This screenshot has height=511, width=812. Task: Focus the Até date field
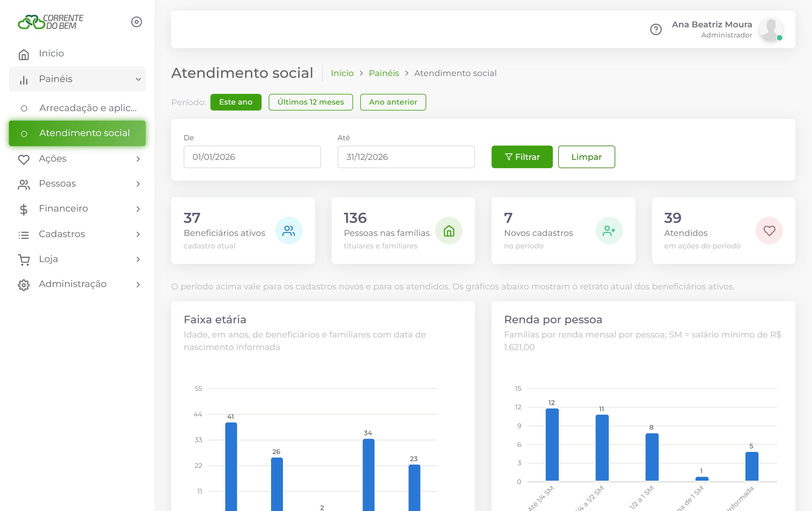pos(406,157)
